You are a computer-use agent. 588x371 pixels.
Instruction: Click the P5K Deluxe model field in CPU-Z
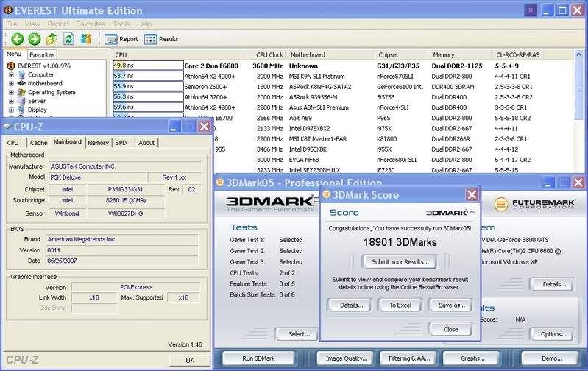click(x=97, y=177)
